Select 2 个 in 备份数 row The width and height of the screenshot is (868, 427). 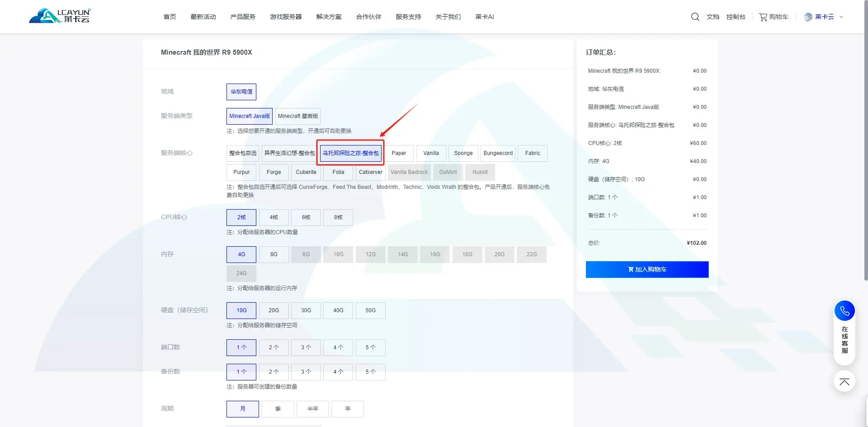tap(274, 372)
